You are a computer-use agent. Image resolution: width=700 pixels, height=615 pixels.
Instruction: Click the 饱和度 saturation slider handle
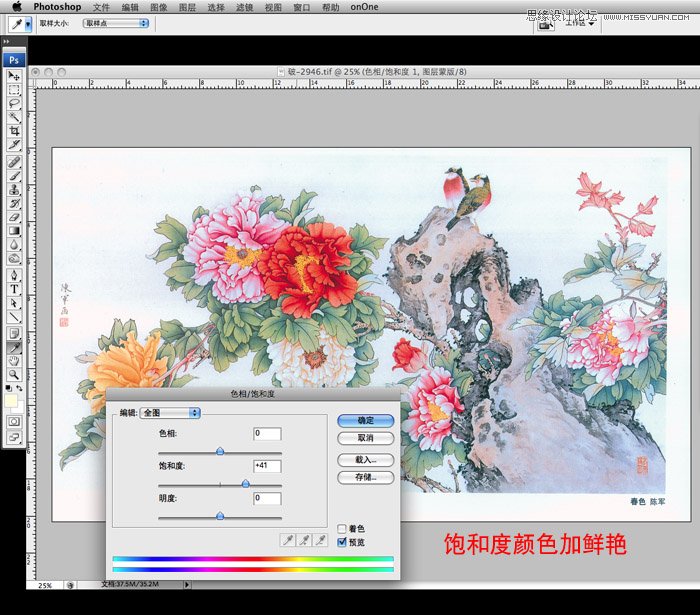[x=246, y=483]
